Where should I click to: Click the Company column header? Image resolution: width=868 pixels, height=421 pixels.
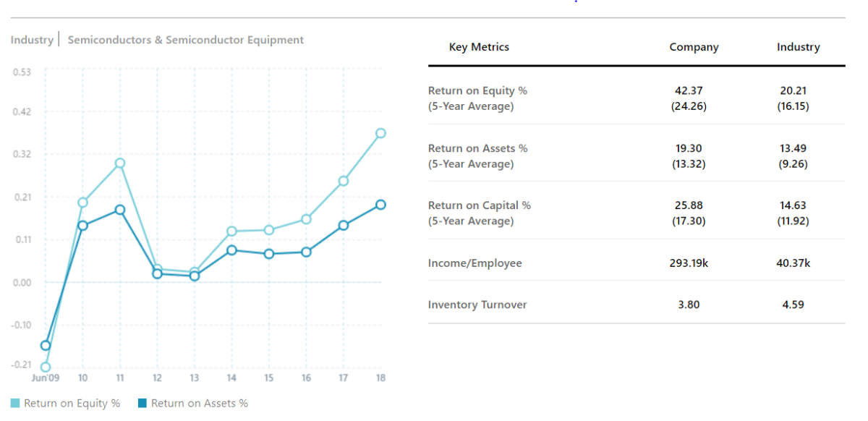[694, 47]
